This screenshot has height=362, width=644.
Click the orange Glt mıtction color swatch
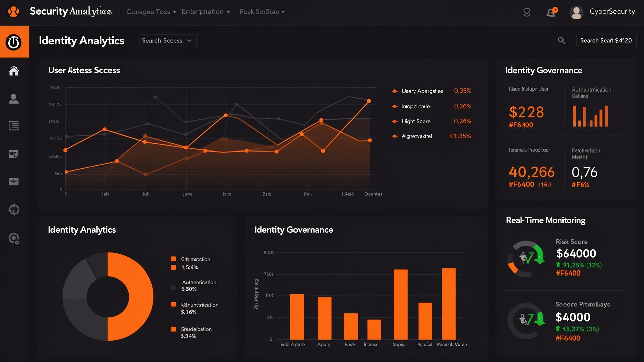[x=173, y=259]
